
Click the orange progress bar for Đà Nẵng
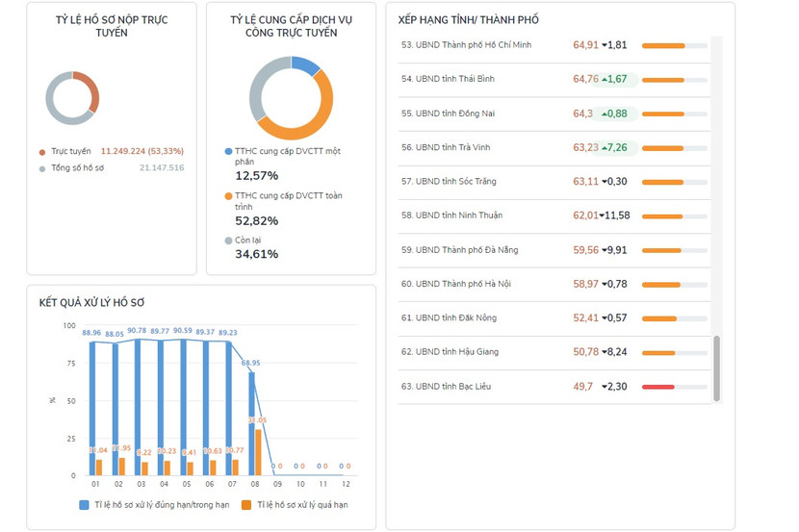[x=662, y=250]
